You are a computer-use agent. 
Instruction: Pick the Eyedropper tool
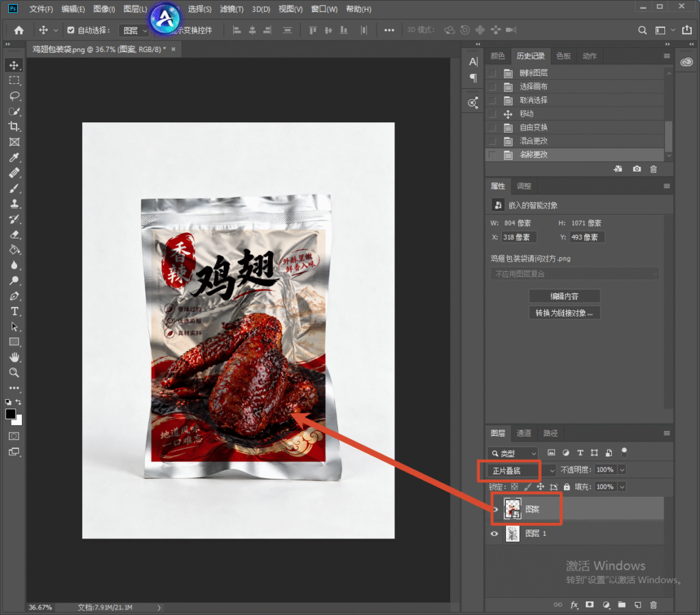14,158
